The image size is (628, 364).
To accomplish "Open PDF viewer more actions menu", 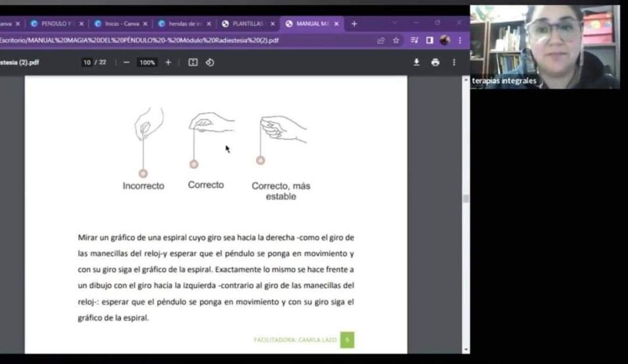I will pos(454,62).
